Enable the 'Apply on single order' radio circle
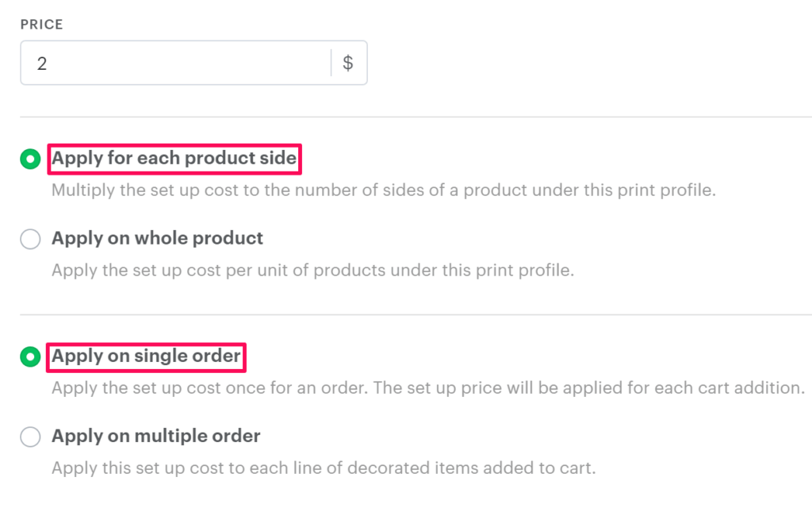Screen dimensions: 812x508 coord(30,357)
